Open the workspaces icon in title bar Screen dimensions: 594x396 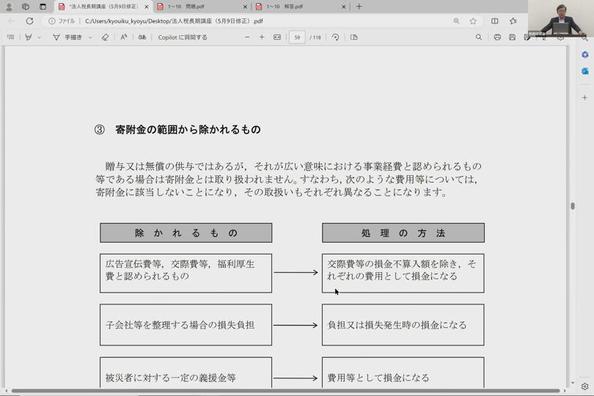click(x=26, y=6)
